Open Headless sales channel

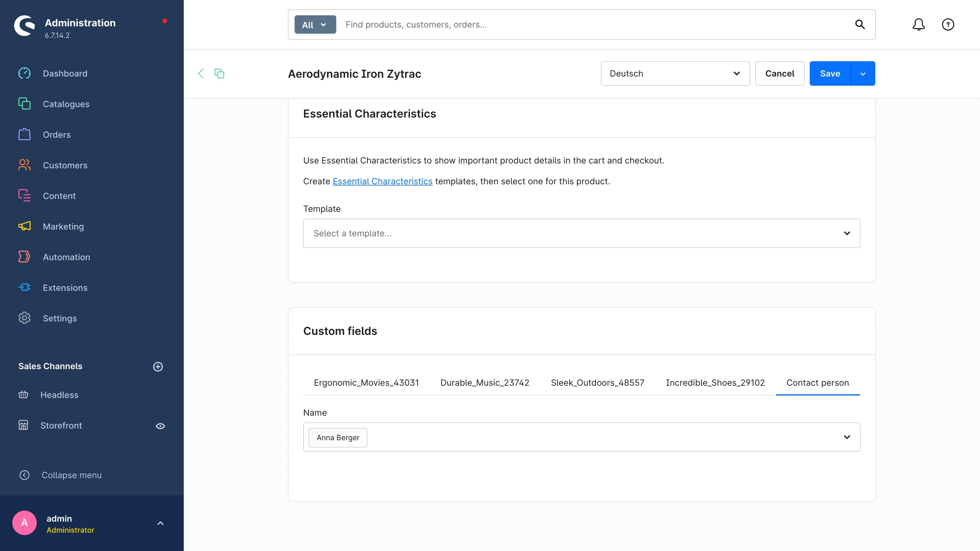[59, 395]
